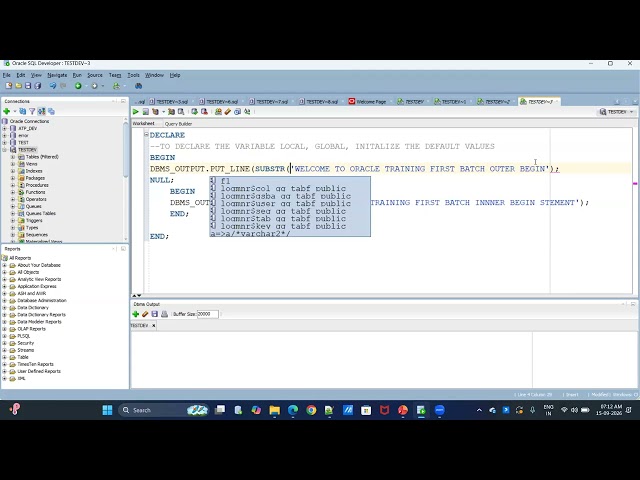Click green Run Statement arrow in worksheet toolbar

[x=136, y=111]
